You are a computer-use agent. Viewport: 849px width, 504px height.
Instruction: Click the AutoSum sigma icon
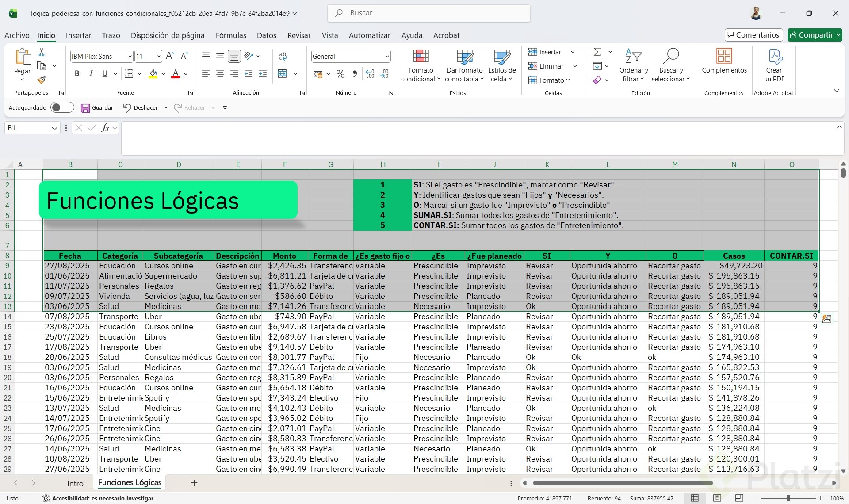[597, 52]
